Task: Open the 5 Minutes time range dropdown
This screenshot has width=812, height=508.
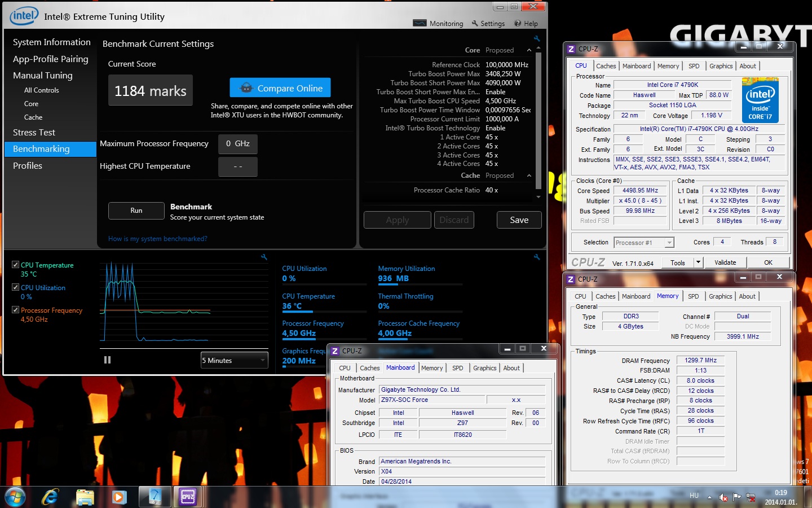Action: click(235, 360)
